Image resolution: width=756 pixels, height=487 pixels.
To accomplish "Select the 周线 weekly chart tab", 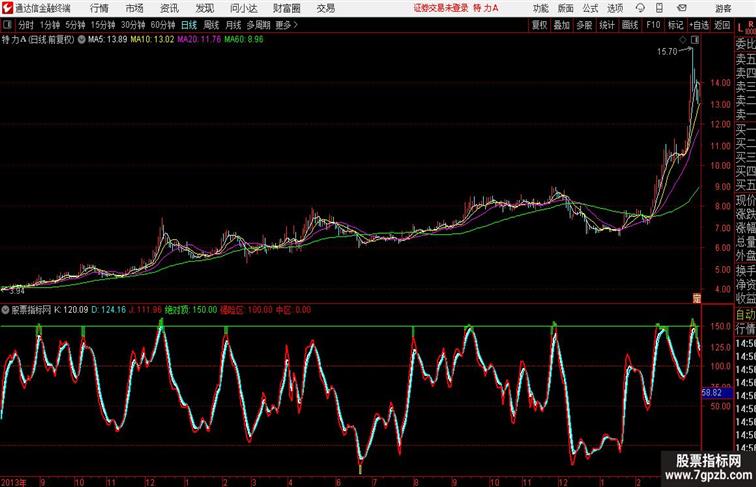I will 211,25.
